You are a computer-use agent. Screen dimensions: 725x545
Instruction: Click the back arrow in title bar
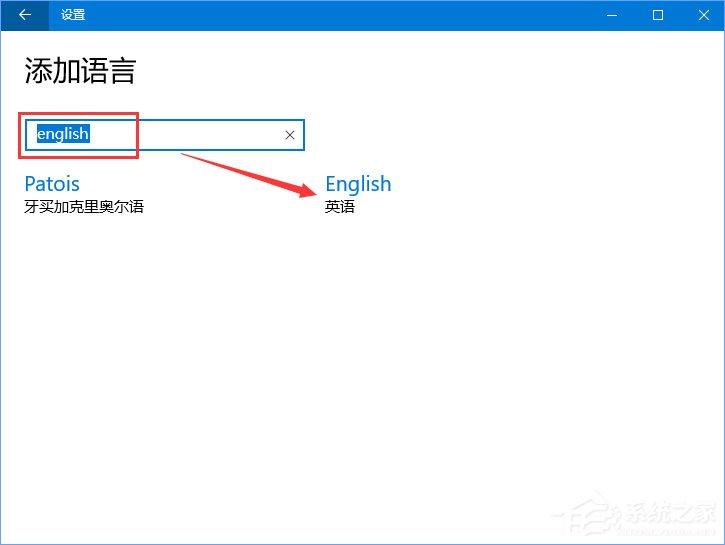click(24, 15)
